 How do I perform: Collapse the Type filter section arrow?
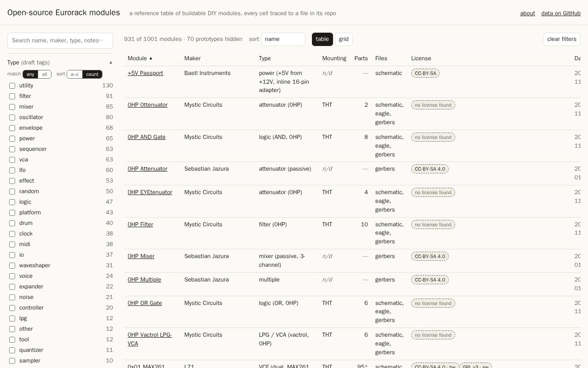(111, 63)
